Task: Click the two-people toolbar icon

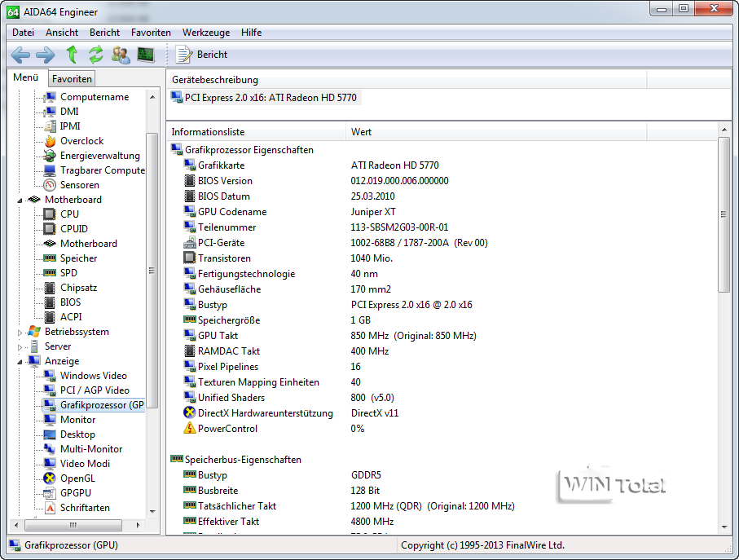Action: [x=121, y=55]
